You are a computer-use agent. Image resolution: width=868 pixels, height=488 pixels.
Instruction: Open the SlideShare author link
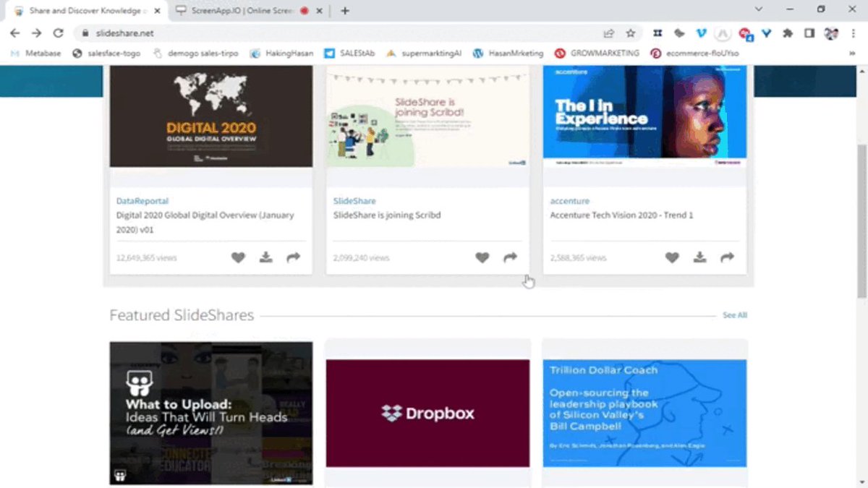tap(354, 201)
